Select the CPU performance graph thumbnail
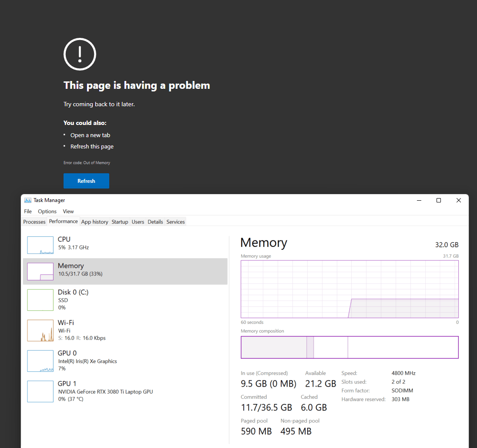 click(40, 245)
